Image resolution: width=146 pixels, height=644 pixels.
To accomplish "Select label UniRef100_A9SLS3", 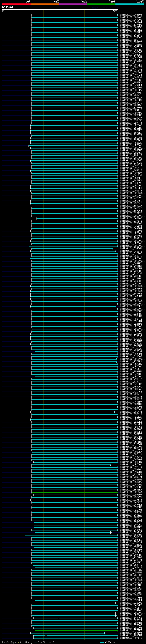I will (131, 120).
